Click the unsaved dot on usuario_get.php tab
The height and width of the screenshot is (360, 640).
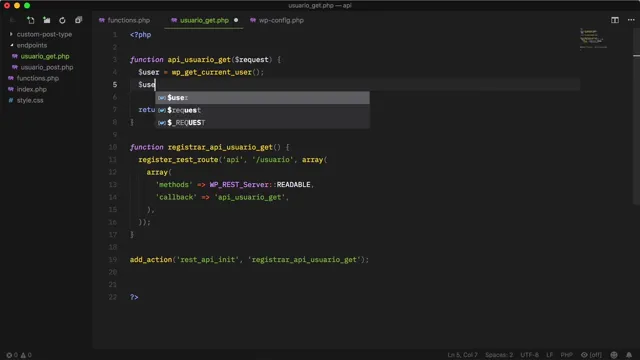point(236,20)
